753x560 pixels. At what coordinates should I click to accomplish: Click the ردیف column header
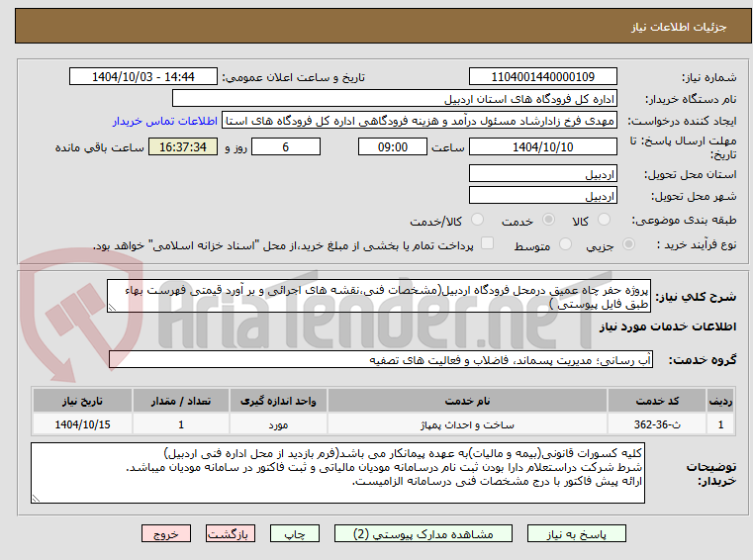(720, 401)
